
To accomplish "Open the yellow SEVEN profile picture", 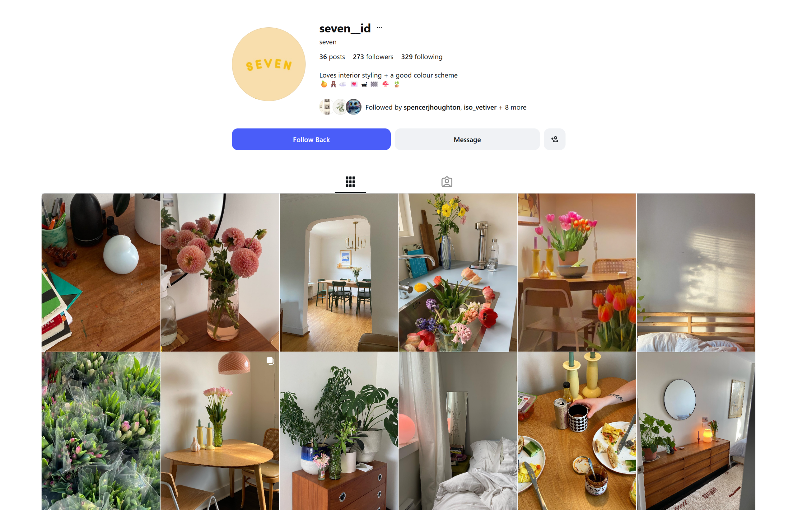I will pos(269,64).
